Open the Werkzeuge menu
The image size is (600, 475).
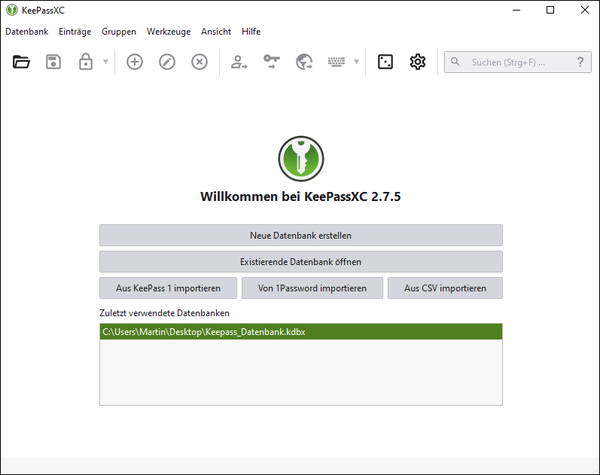(x=169, y=31)
